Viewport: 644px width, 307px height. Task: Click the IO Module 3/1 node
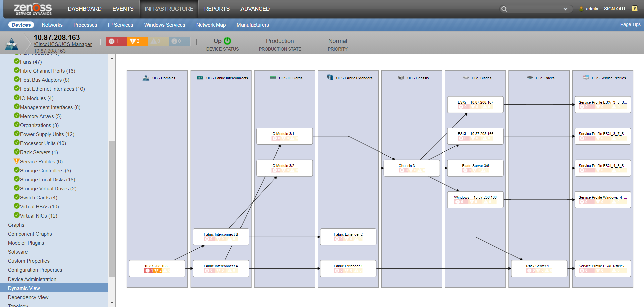[284, 136]
